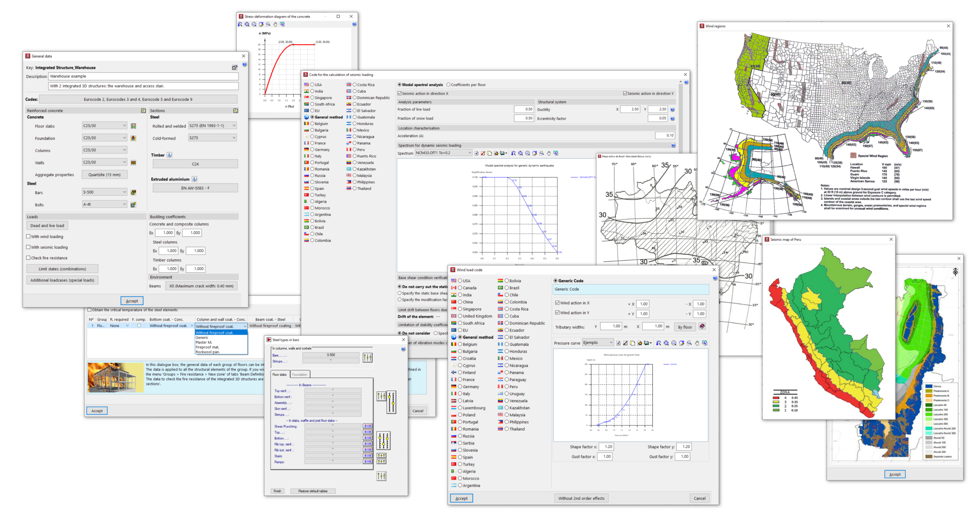Click the pan hand tool in Pressure curve toolbar

[697, 343]
